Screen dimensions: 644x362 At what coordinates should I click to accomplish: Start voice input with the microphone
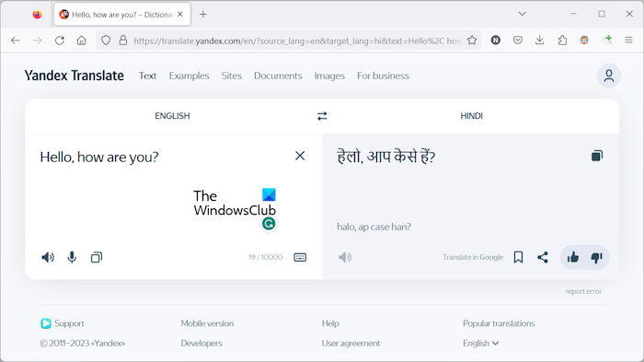point(72,258)
